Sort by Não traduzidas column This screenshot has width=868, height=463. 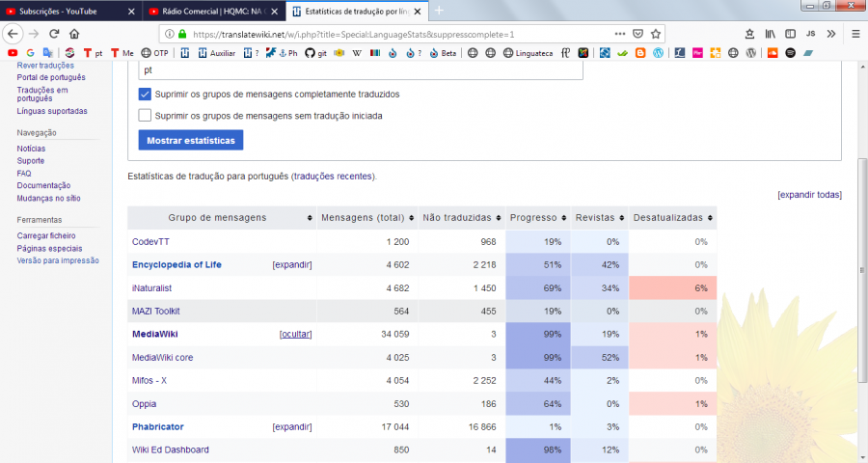point(462,218)
